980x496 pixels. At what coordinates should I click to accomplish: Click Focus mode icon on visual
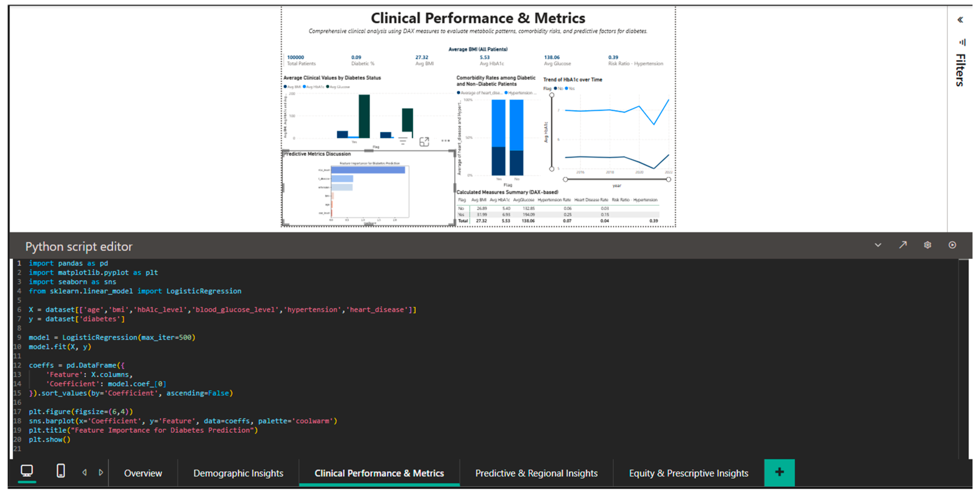(424, 142)
